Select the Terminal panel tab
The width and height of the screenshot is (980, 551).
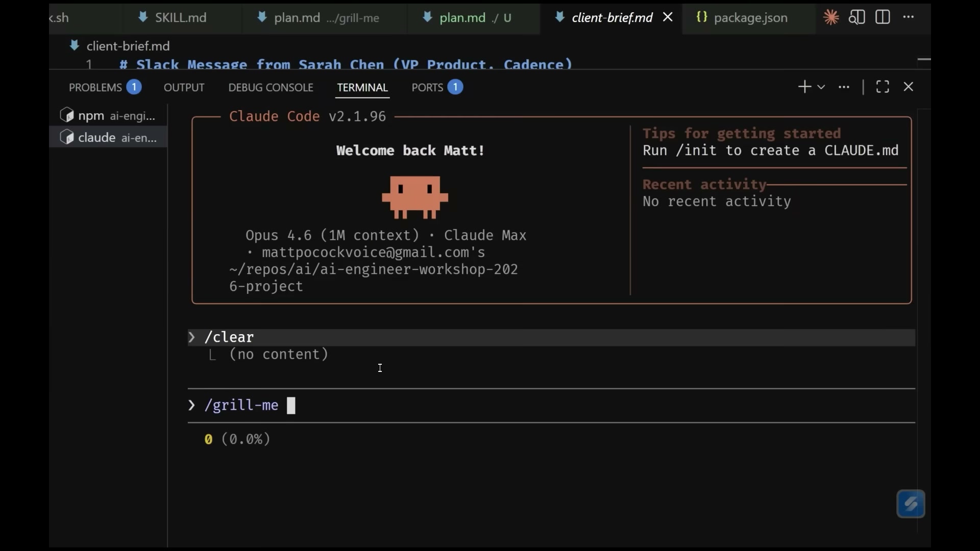[362, 87]
